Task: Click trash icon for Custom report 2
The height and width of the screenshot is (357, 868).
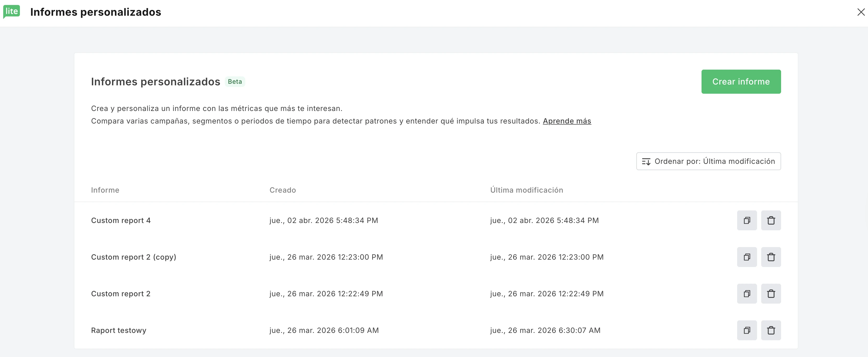Action: coord(771,294)
